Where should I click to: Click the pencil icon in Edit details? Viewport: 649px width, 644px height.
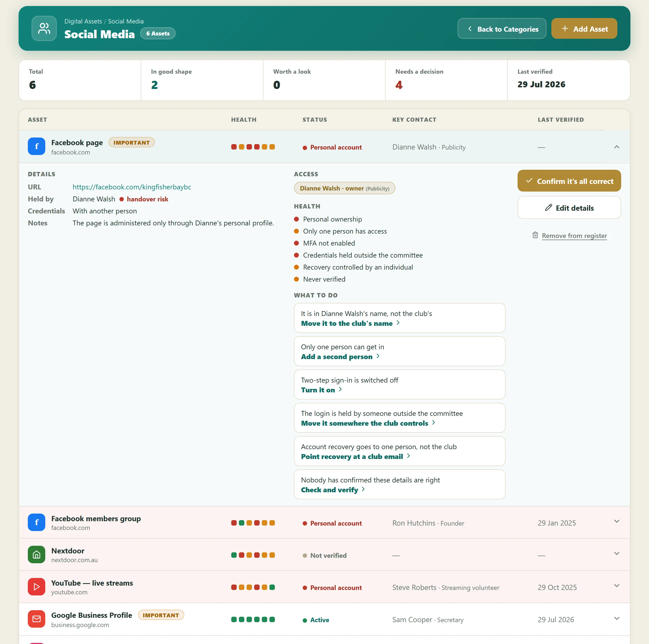548,208
